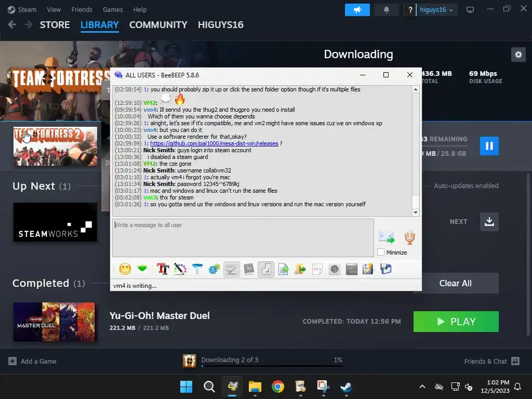
Task: Click Add a Game
Action: [x=33, y=362]
